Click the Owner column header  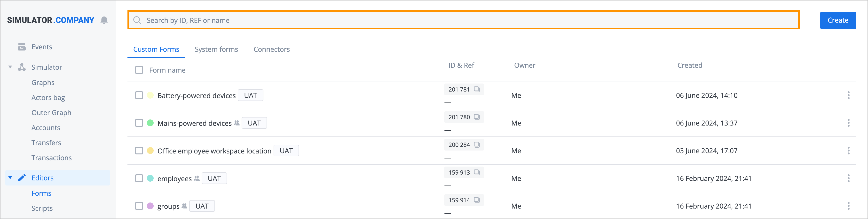pos(525,66)
